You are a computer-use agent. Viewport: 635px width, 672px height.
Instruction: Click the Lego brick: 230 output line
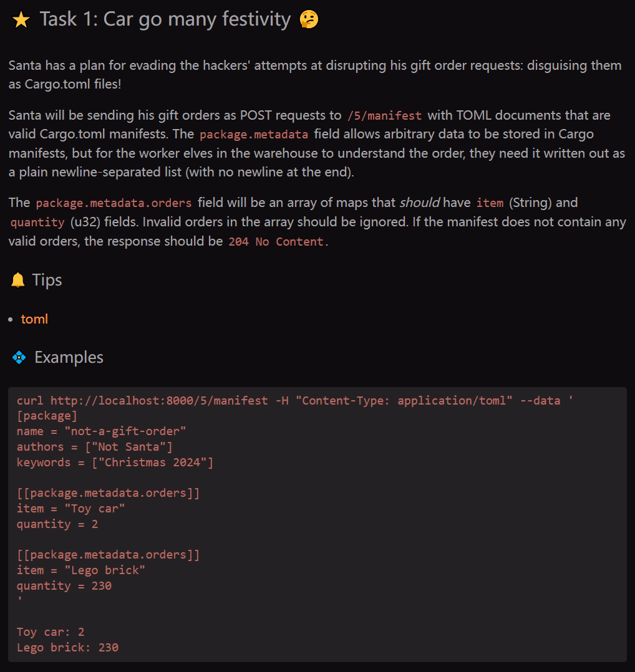(x=68, y=648)
